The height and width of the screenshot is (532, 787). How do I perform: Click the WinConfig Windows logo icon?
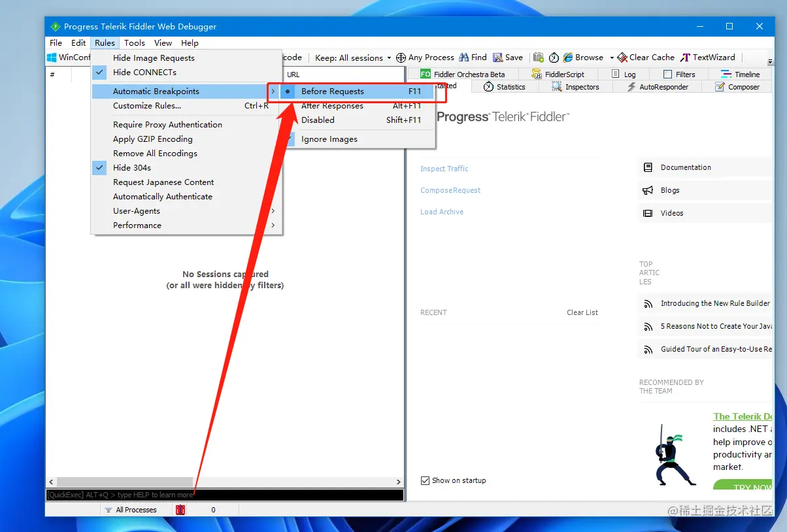pyautogui.click(x=52, y=58)
